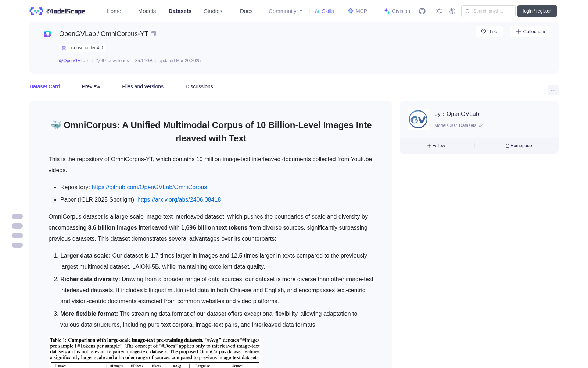Open Civision from the navbar
Screen dimensions: 588x368
coord(397,11)
